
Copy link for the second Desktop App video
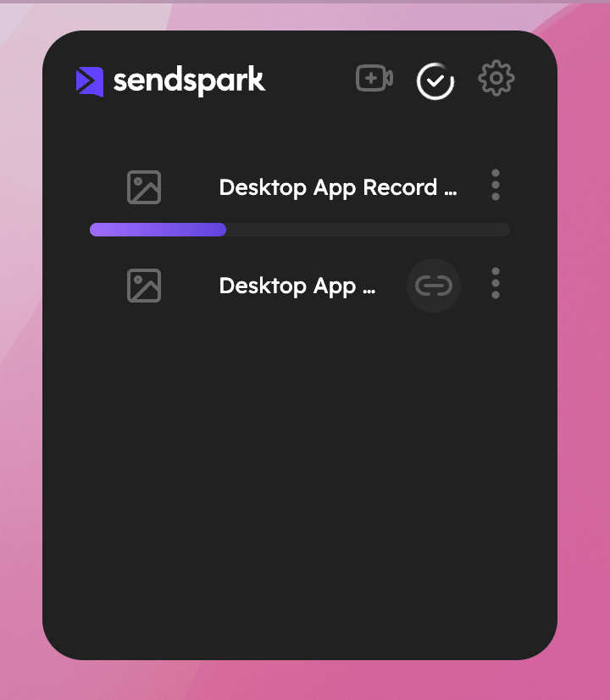434,286
